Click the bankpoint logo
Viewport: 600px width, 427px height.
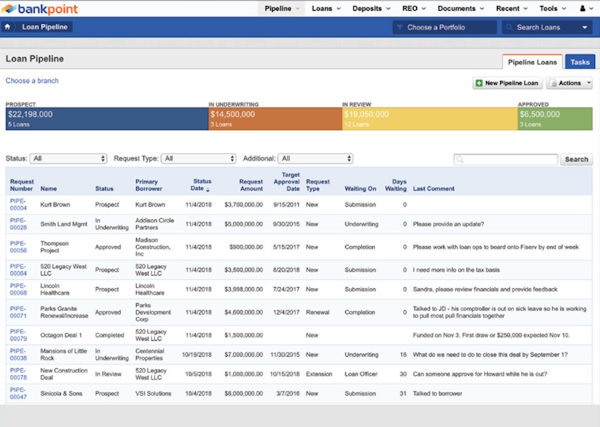[x=46, y=9]
